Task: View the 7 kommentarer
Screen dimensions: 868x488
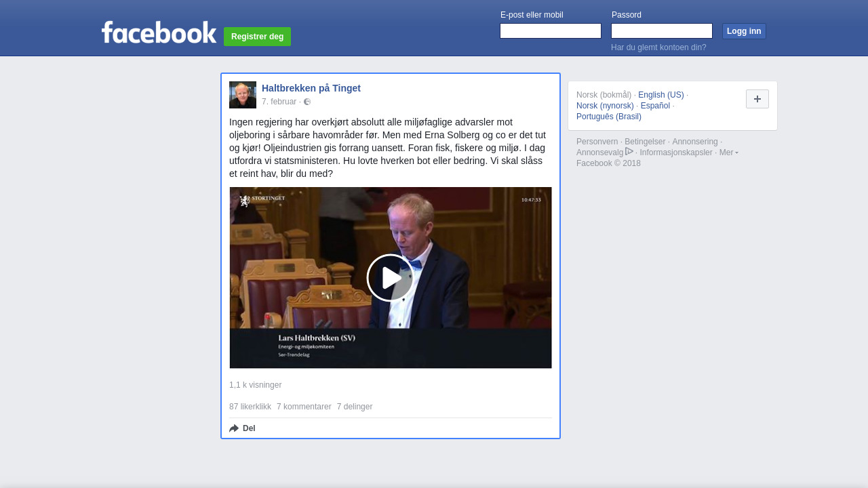Action: (304, 407)
